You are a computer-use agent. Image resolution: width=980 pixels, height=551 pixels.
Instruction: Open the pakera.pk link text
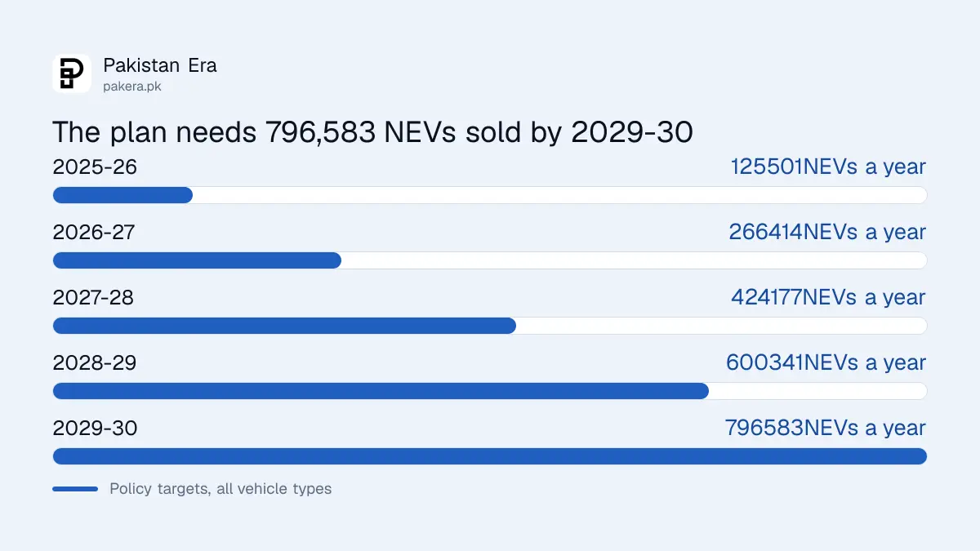point(131,86)
